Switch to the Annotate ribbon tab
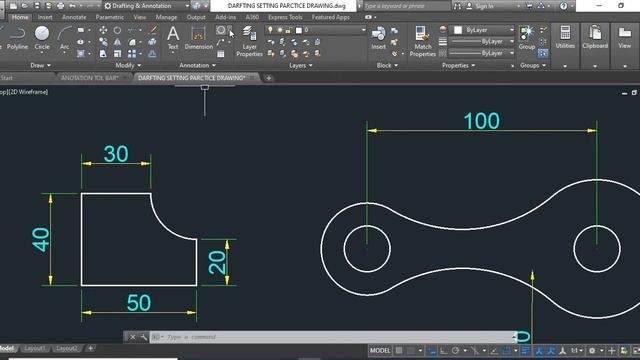Screen dimensions: 640x360 tap(74, 17)
